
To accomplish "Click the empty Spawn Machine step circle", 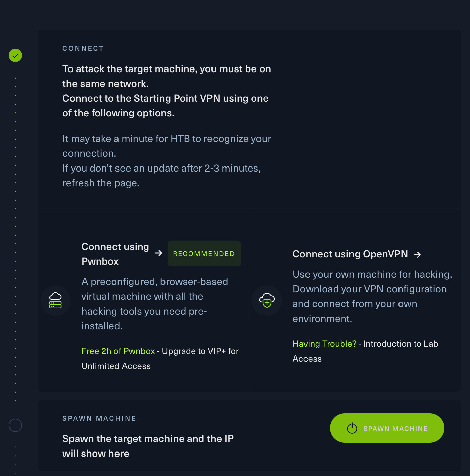I will pyautogui.click(x=15, y=425).
